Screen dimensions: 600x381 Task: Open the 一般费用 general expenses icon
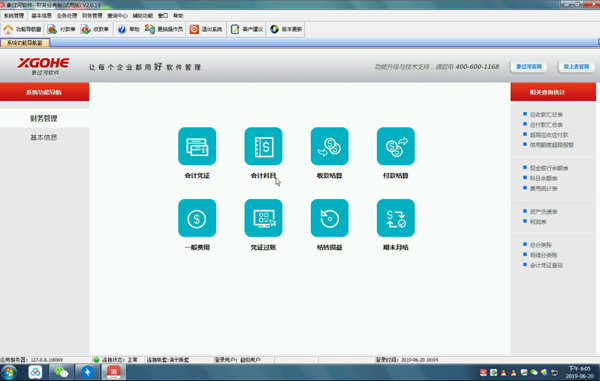(197, 218)
